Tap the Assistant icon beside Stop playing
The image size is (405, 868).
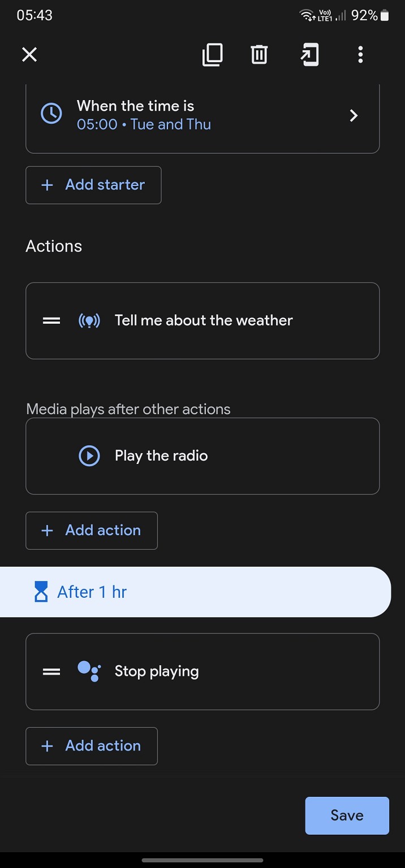(x=89, y=671)
